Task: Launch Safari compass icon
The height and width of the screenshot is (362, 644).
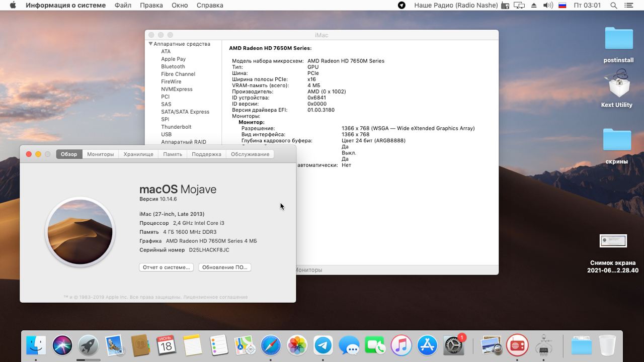Action: [x=271, y=345]
